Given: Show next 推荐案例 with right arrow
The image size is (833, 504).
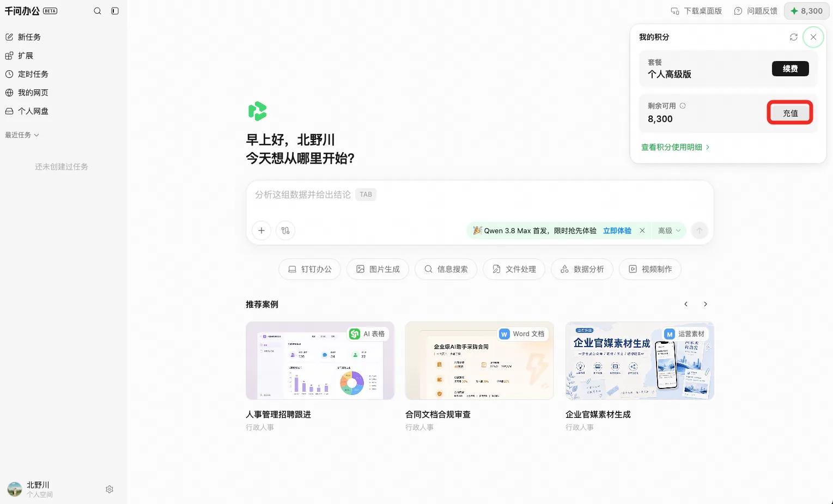Looking at the screenshot, I should tap(706, 304).
